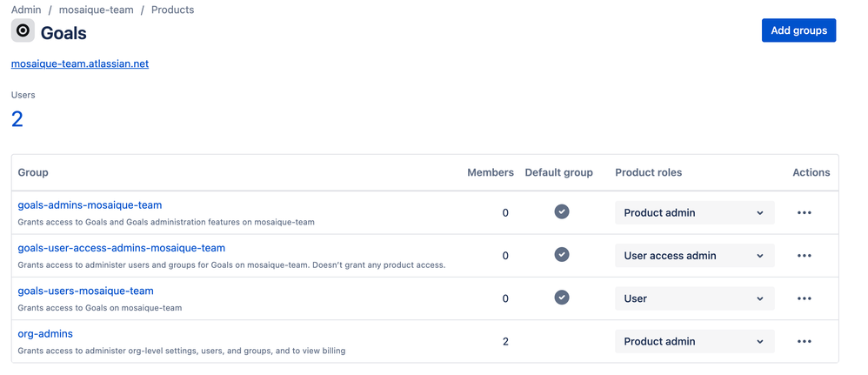Click the Add groups button

(798, 30)
